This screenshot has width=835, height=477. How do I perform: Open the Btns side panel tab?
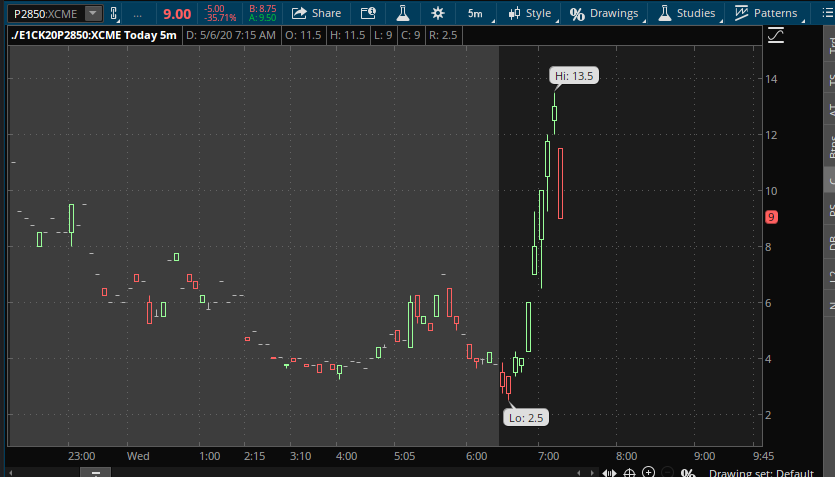click(x=830, y=146)
